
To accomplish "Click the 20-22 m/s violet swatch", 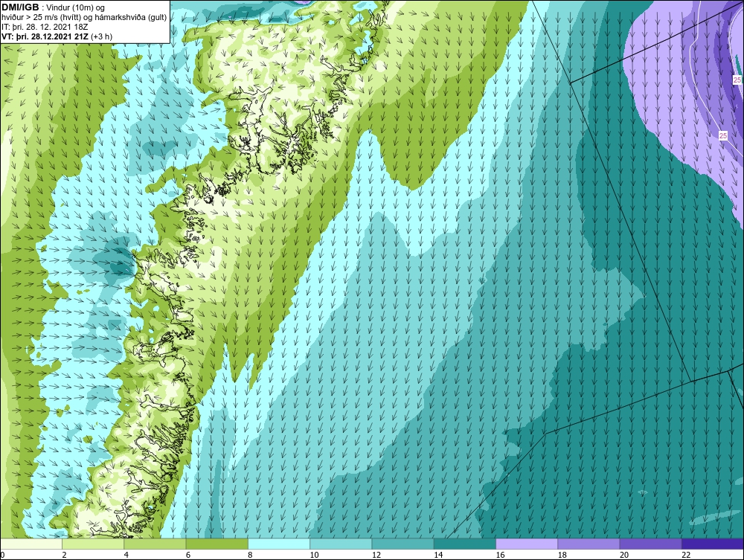I will point(650,544).
